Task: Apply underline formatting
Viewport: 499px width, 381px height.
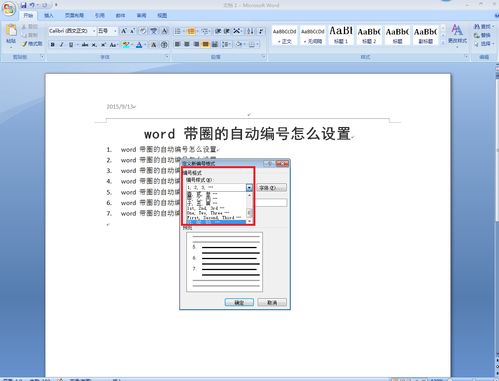Action: point(71,44)
